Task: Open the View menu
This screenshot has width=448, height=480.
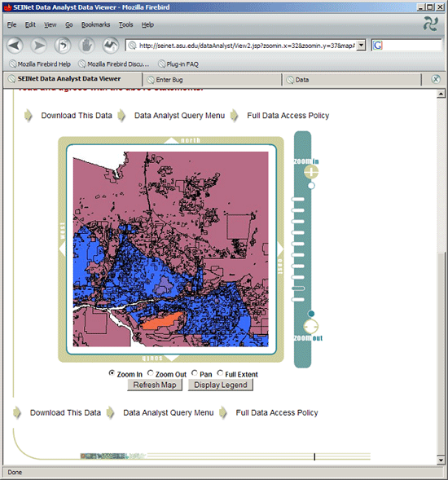Action: click(51, 24)
